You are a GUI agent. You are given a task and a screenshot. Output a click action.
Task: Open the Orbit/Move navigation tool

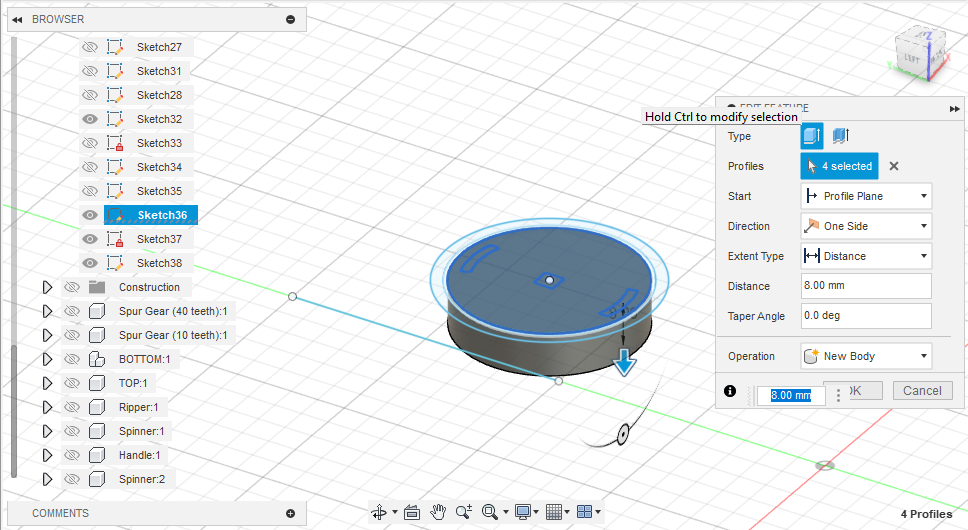click(x=379, y=512)
